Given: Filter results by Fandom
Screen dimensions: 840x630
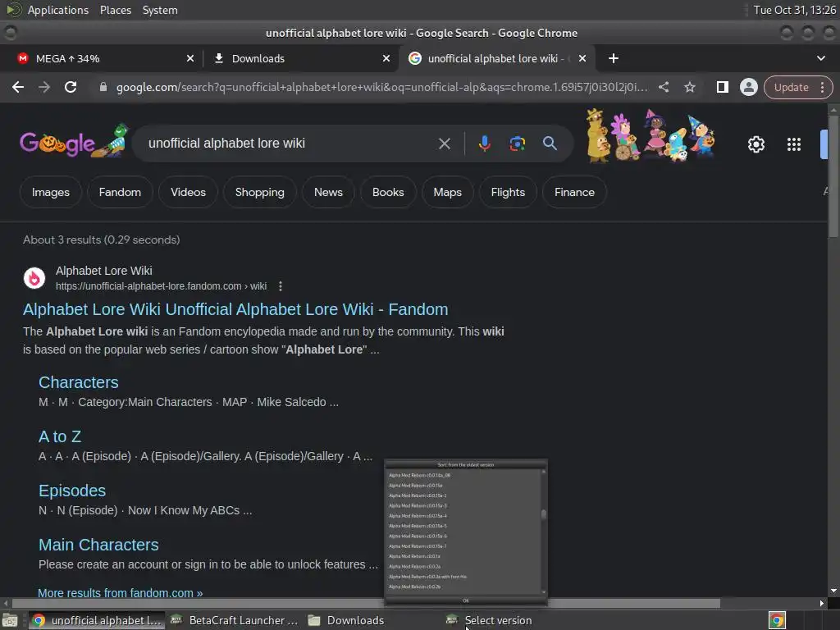Looking at the screenshot, I should pyautogui.click(x=120, y=192).
